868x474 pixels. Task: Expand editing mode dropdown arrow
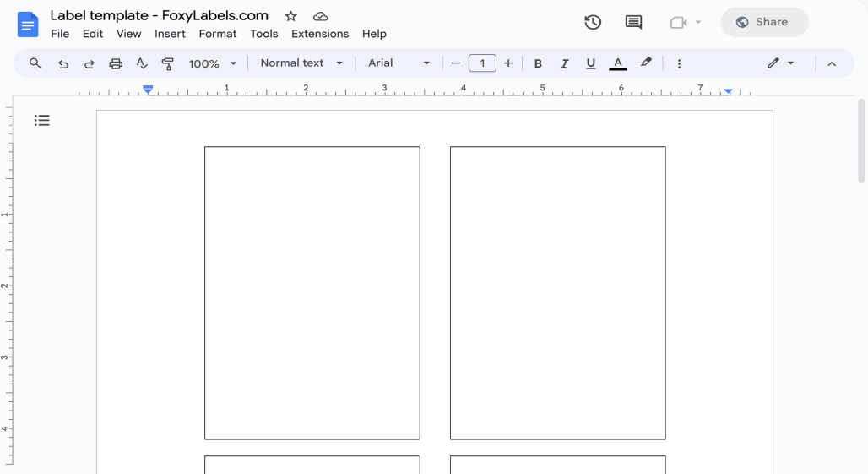point(790,63)
